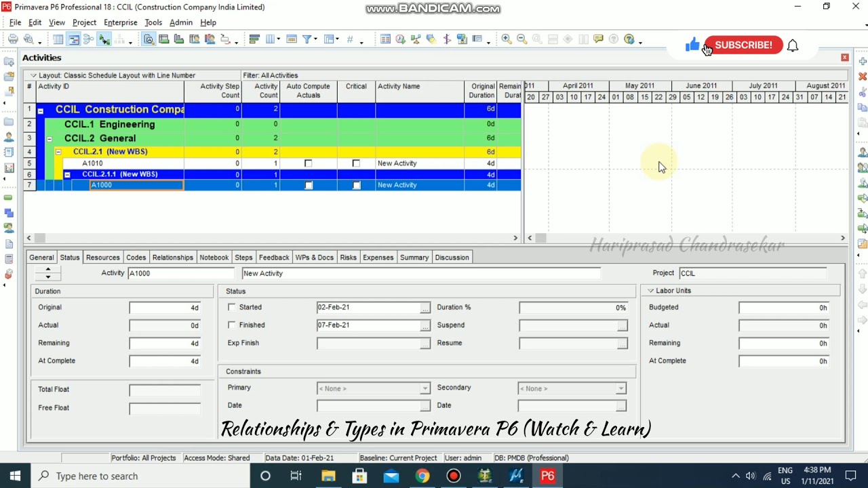
Task: Click the Duration % field
Action: click(573, 308)
